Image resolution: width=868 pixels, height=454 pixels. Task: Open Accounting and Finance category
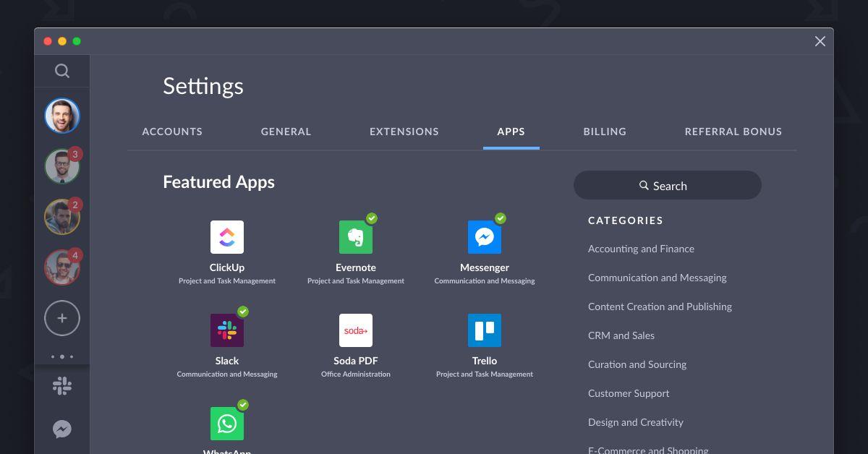(x=641, y=249)
